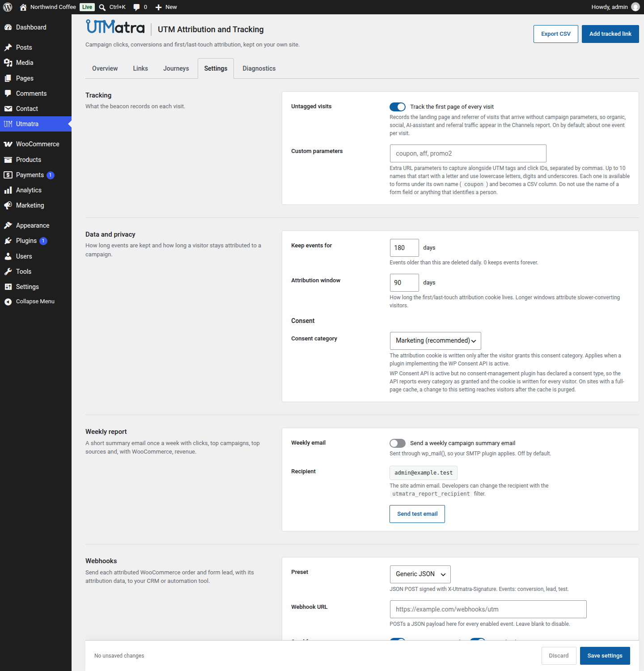The width and height of the screenshot is (644, 671).
Task: Click the Marketing megaphone icon
Action: [x=8, y=205]
